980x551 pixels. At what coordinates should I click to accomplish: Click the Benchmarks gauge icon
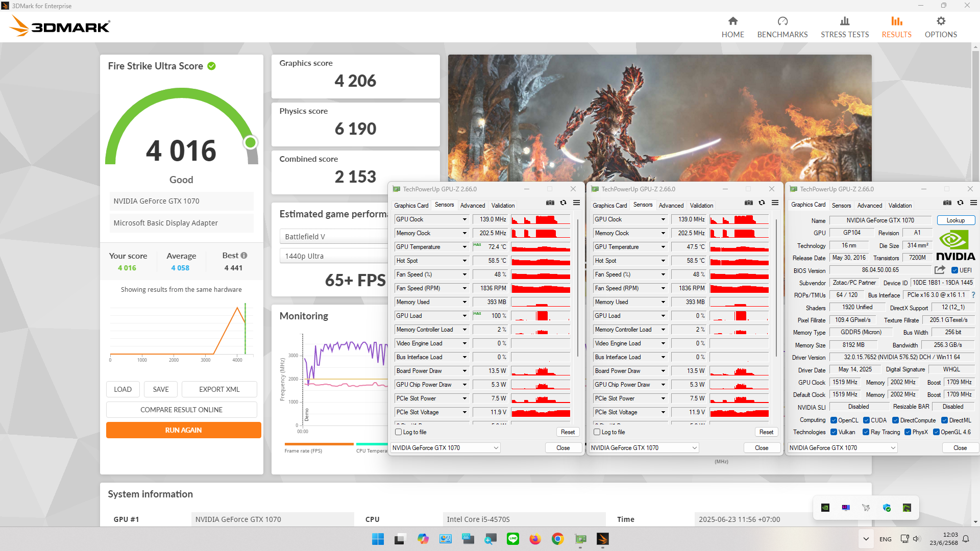[782, 21]
